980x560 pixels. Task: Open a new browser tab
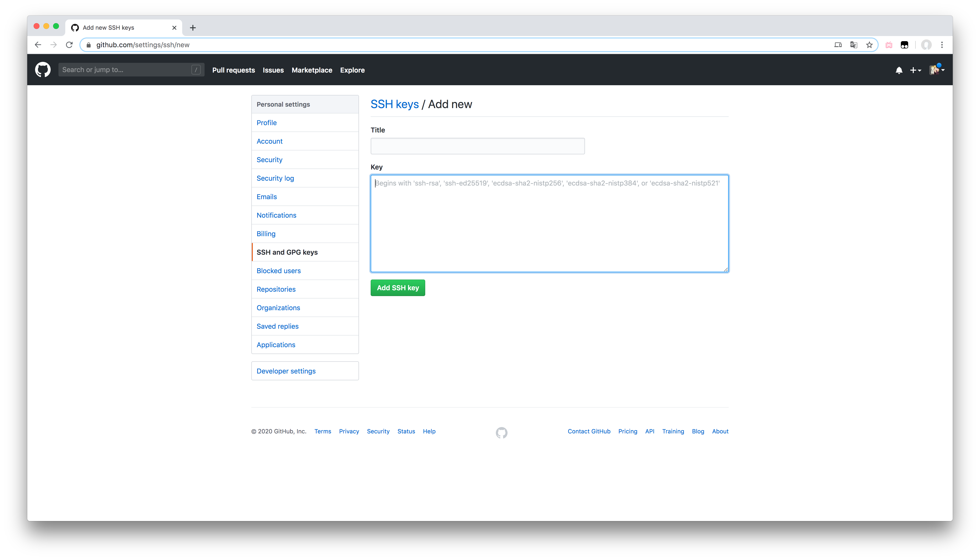[x=193, y=28]
